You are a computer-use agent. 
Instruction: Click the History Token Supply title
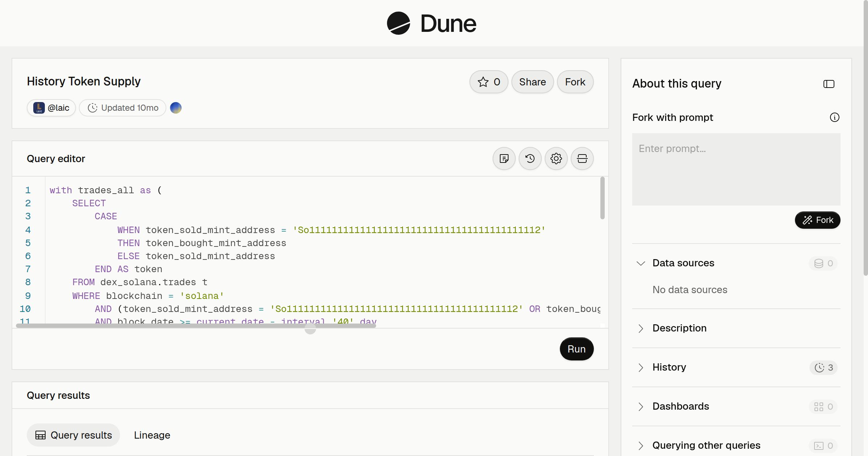(84, 81)
